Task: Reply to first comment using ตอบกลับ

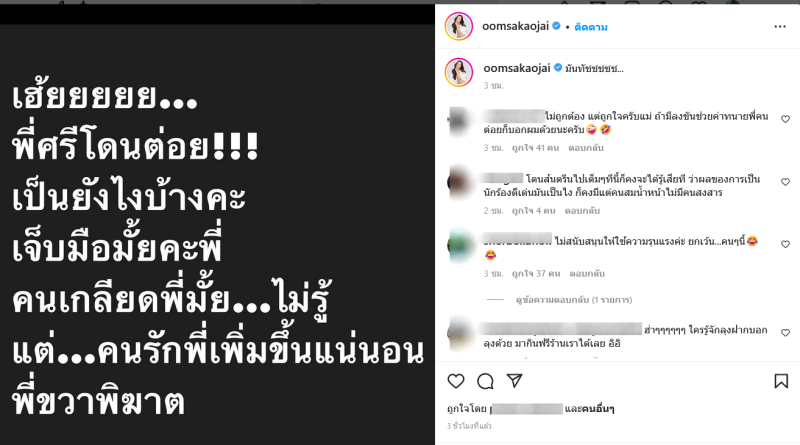Action: (586, 148)
